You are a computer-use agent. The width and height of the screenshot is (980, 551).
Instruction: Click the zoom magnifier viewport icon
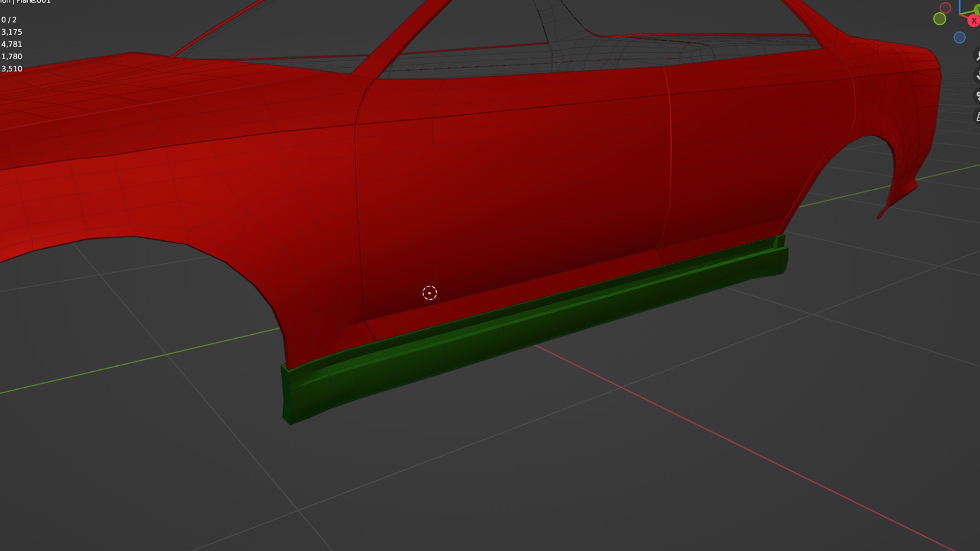click(x=977, y=56)
